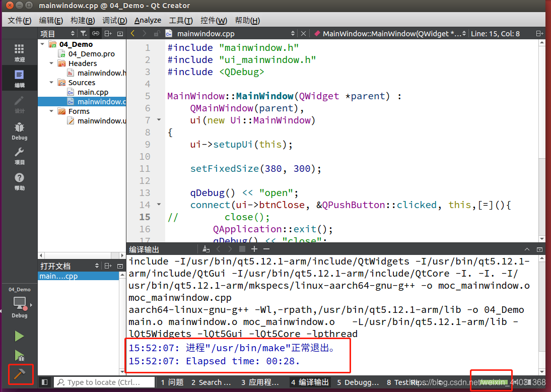The height and width of the screenshot is (392, 551).
Task: Switch to the 1 问题 output pane
Action: [172, 382]
